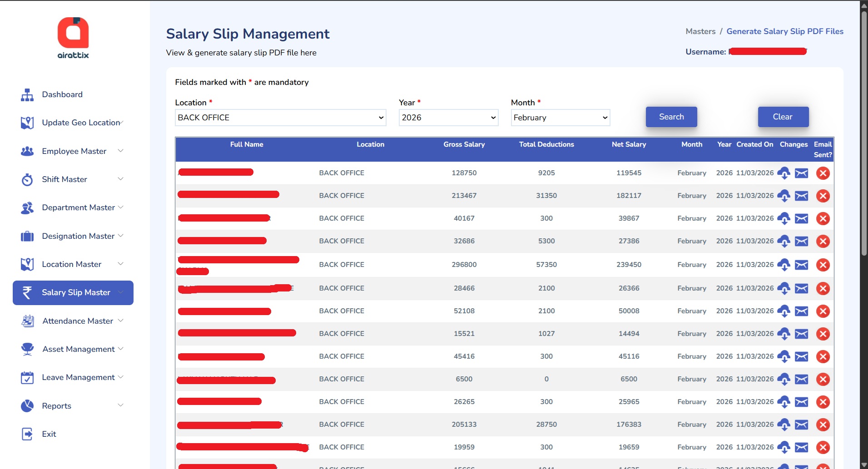
Task: Download PDF for 205133 gross salary row
Action: 784,425
